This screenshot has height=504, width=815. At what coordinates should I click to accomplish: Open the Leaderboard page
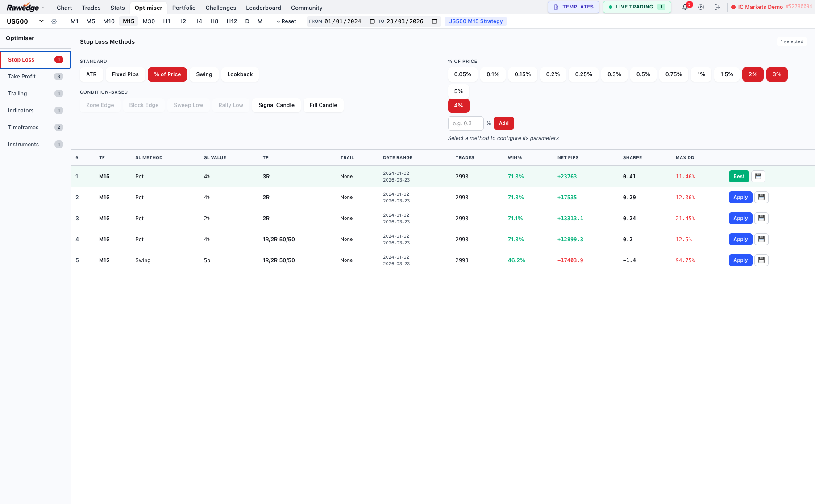click(263, 8)
